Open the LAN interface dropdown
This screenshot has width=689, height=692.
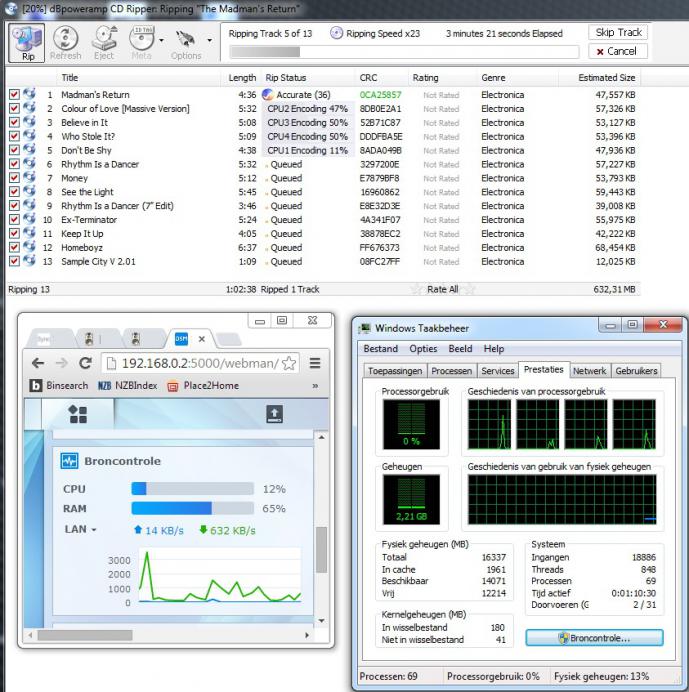[x=81, y=529]
